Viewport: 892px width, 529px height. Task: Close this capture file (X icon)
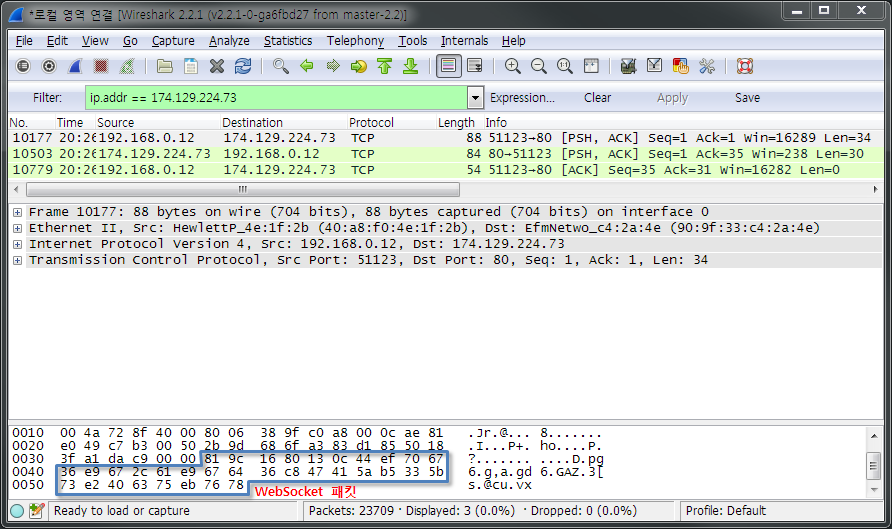(217, 67)
